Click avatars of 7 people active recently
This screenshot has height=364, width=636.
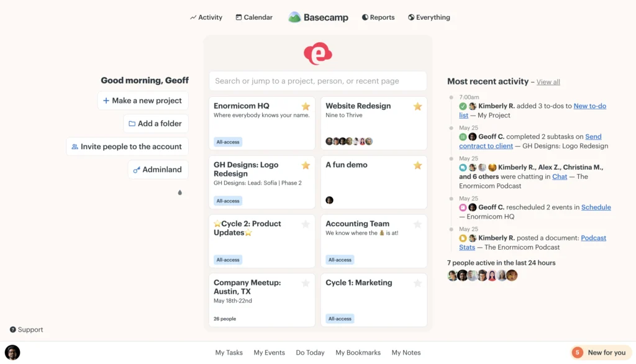(x=482, y=276)
